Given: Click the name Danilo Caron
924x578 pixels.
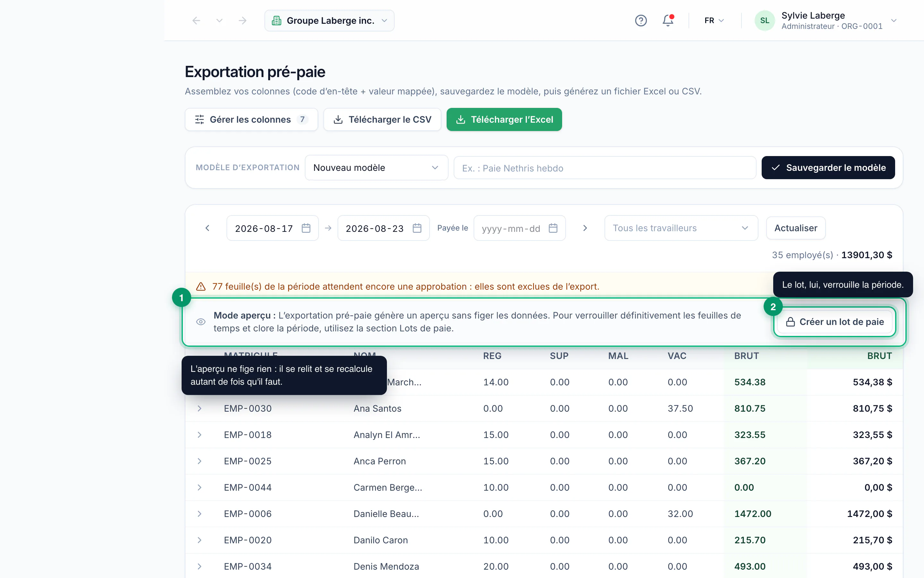Looking at the screenshot, I should click(x=381, y=540).
